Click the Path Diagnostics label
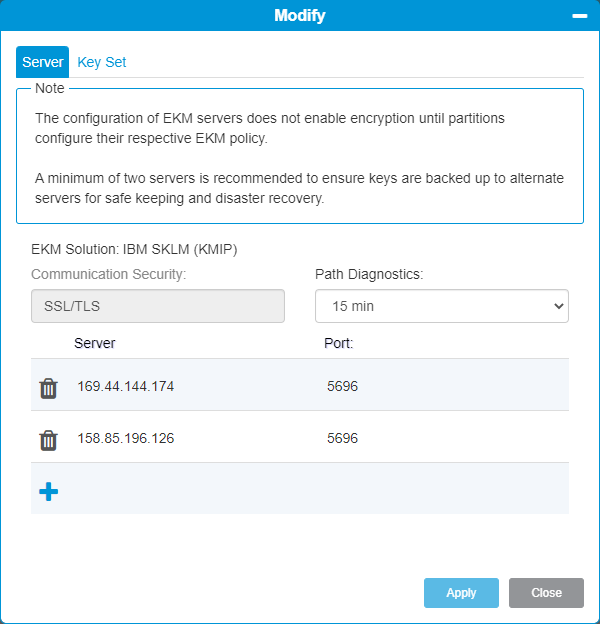 pyautogui.click(x=369, y=274)
